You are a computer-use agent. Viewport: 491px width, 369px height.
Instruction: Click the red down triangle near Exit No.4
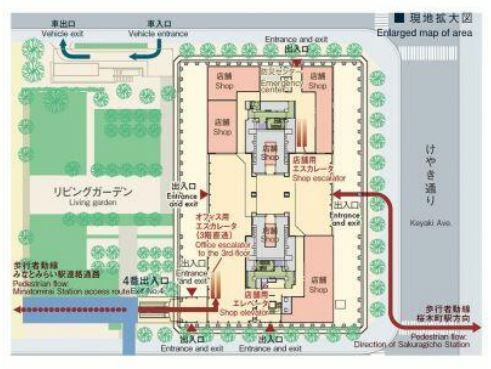coord(192,293)
